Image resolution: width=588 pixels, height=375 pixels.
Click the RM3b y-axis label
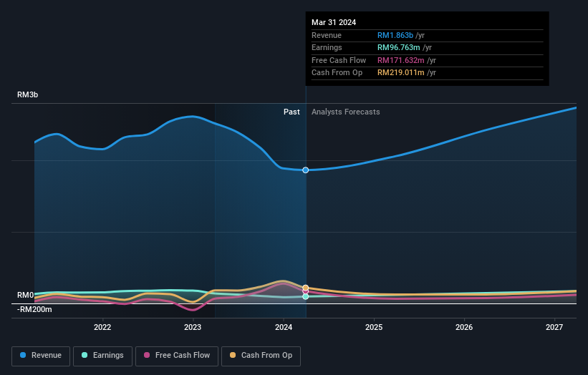pyautogui.click(x=28, y=94)
